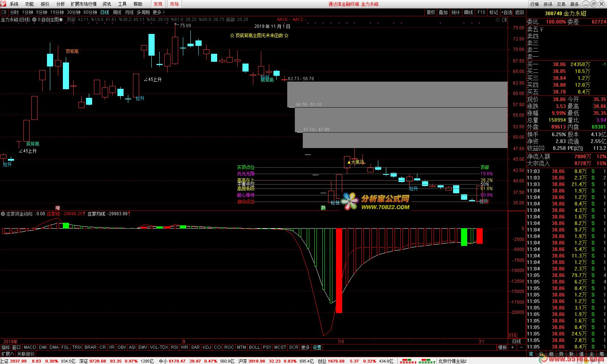This screenshot has height=364, width=607.
Task: Click the 市场 tab in menu bar
Action: click(175, 4)
